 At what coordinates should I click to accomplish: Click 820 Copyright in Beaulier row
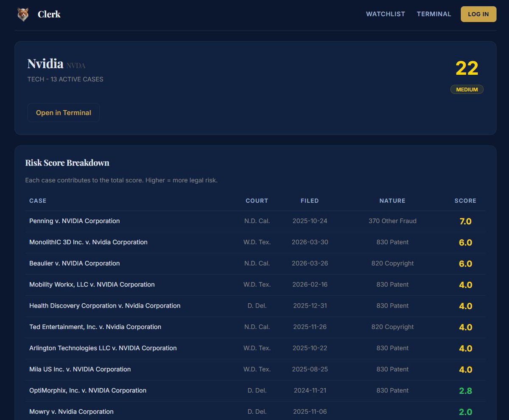pos(392,263)
